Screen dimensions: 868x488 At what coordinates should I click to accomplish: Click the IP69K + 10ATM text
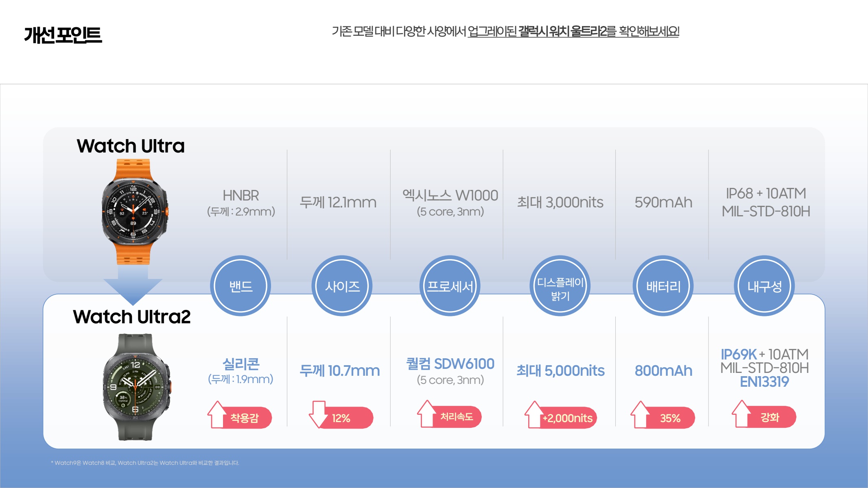tap(764, 354)
